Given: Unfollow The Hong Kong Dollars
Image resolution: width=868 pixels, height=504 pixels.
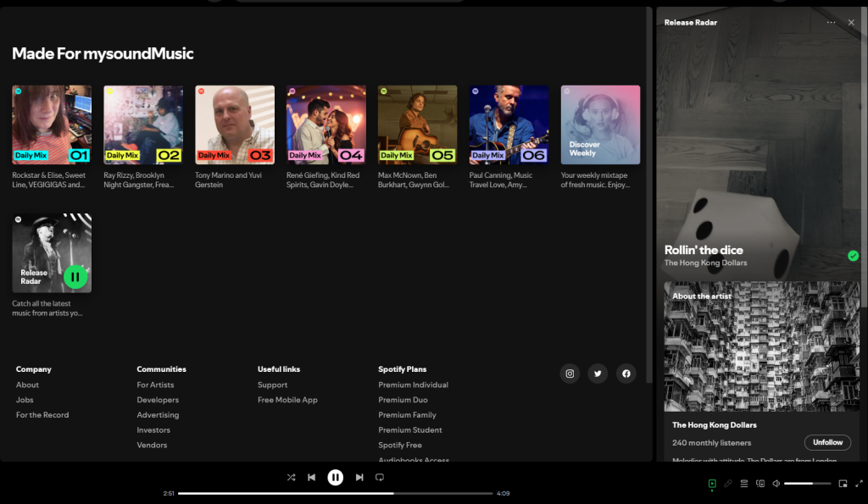Looking at the screenshot, I should [x=827, y=442].
